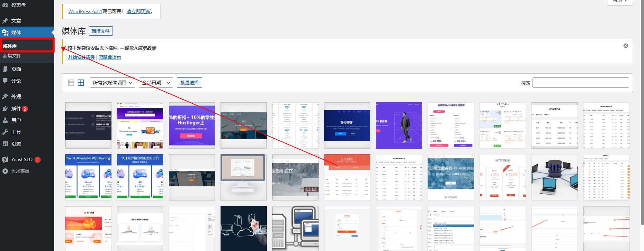The height and width of the screenshot is (251, 644).
Task: Go to 文章 posts menu
Action: 16,21
